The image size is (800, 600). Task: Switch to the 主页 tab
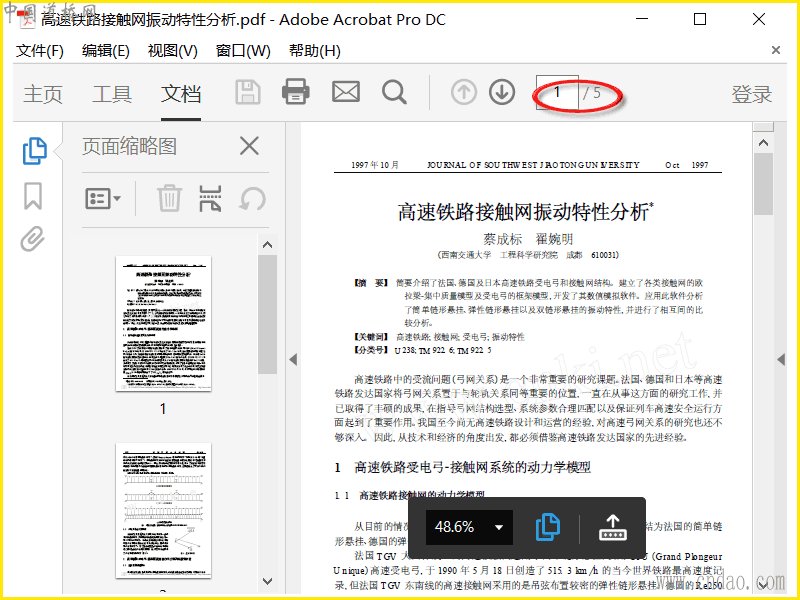(x=43, y=94)
